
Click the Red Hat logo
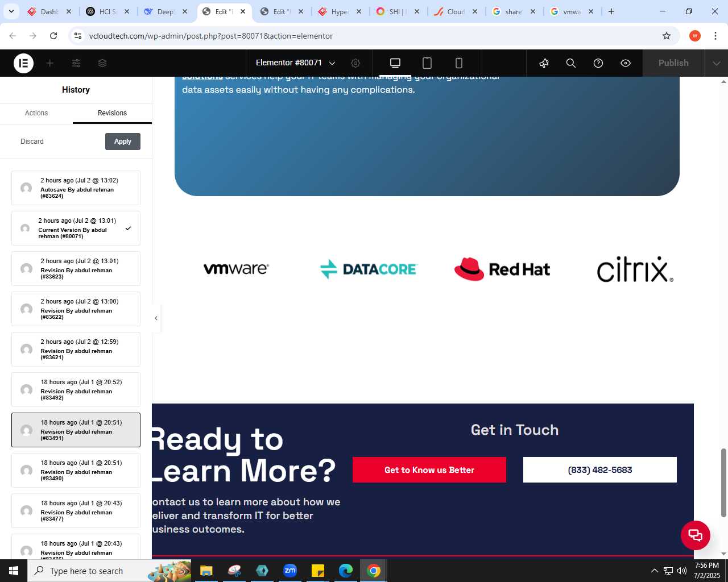click(x=502, y=269)
